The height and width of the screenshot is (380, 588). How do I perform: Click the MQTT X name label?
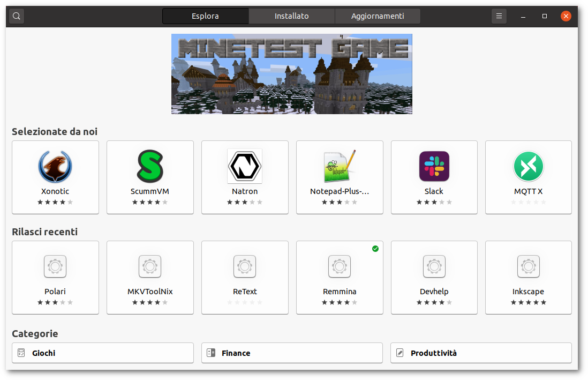529,191
